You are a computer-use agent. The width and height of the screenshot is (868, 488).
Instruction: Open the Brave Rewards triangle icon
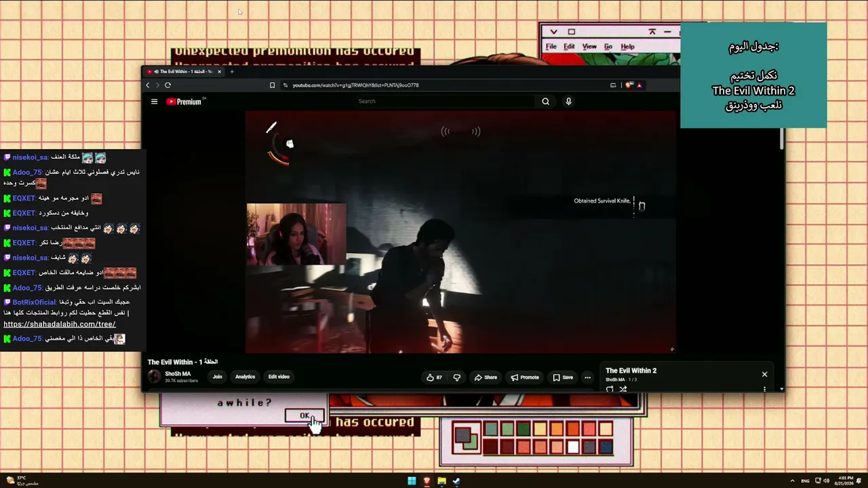639,85
